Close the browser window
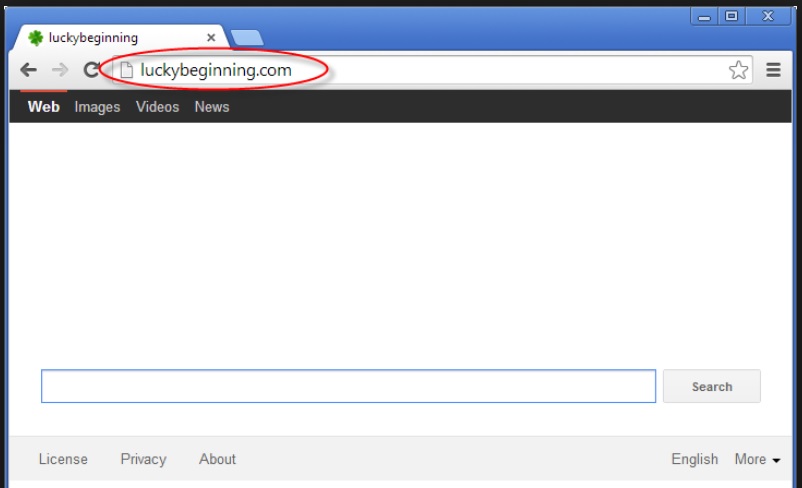This screenshot has height=488, width=802. 768,17
